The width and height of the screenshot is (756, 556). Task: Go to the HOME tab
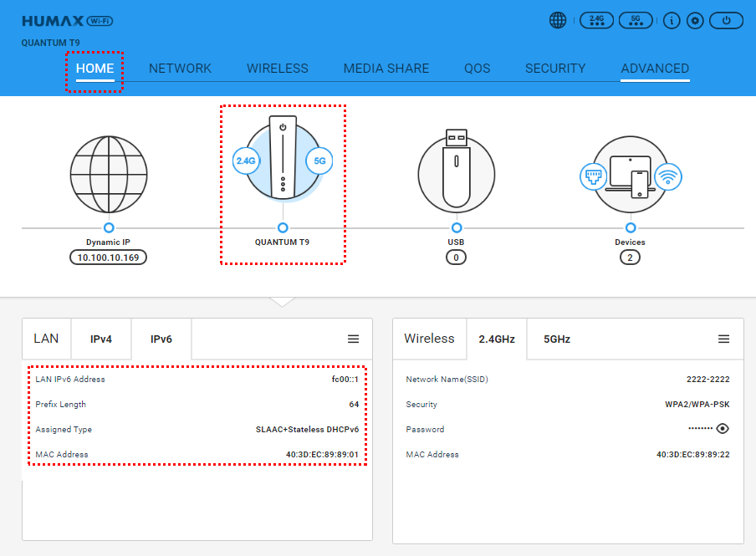click(95, 69)
